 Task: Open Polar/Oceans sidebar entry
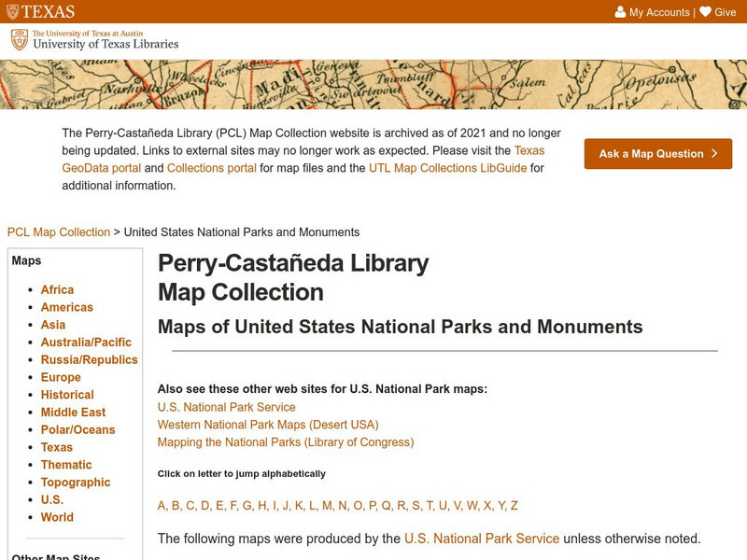78,430
